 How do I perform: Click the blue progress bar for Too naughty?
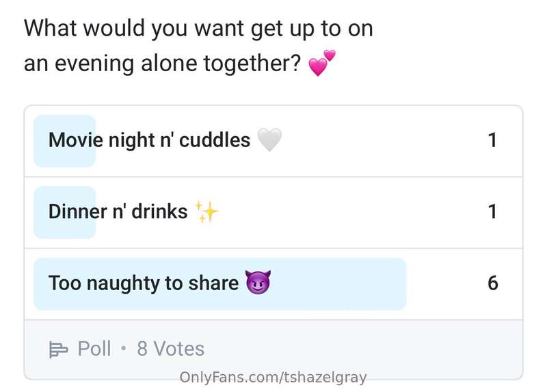point(219,284)
